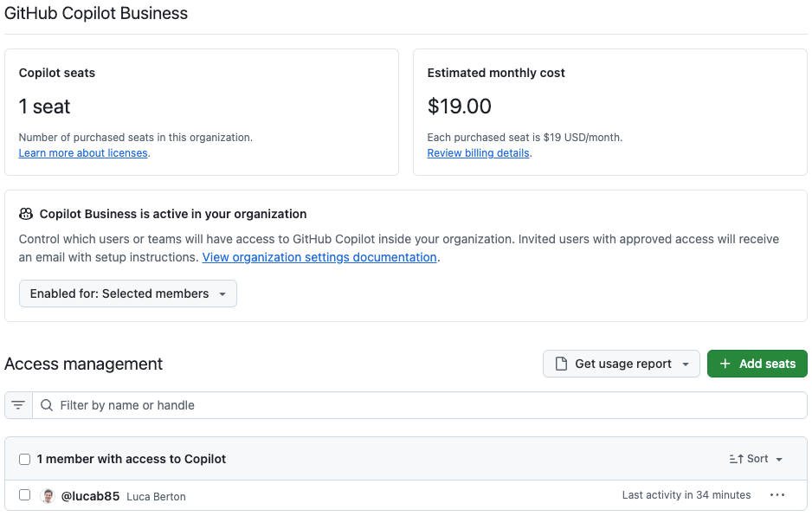The height and width of the screenshot is (516, 812).
Task: Click Luca Berton's profile avatar
Action: pyautogui.click(x=48, y=494)
